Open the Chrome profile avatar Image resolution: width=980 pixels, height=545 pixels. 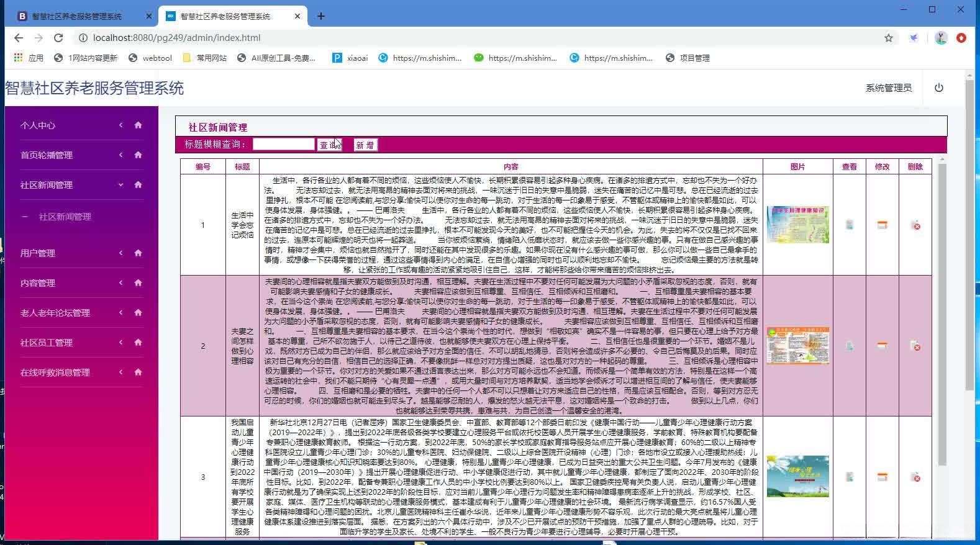[x=941, y=38]
